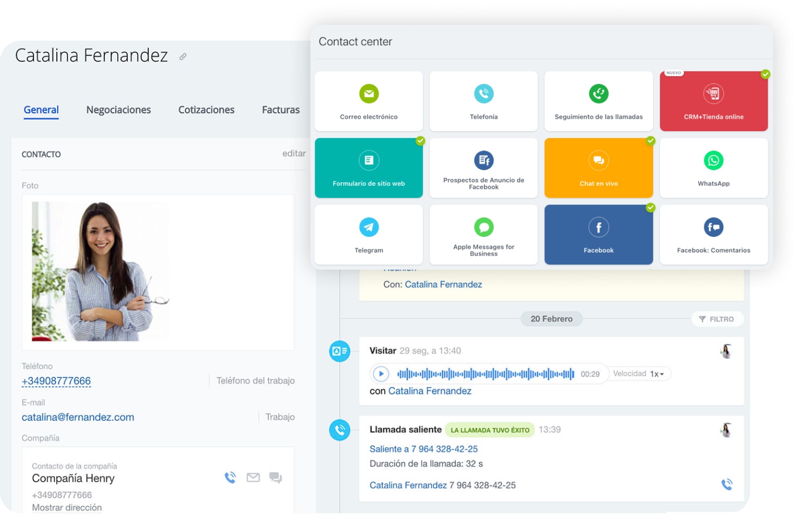Click the edit link icon beside Catalina Fernandez

pos(183,57)
